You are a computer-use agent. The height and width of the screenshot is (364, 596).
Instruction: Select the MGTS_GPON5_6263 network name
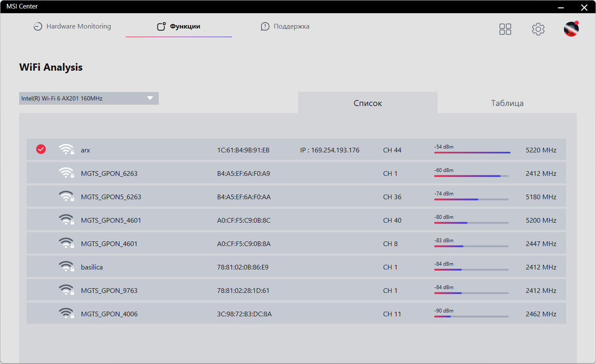[111, 197]
